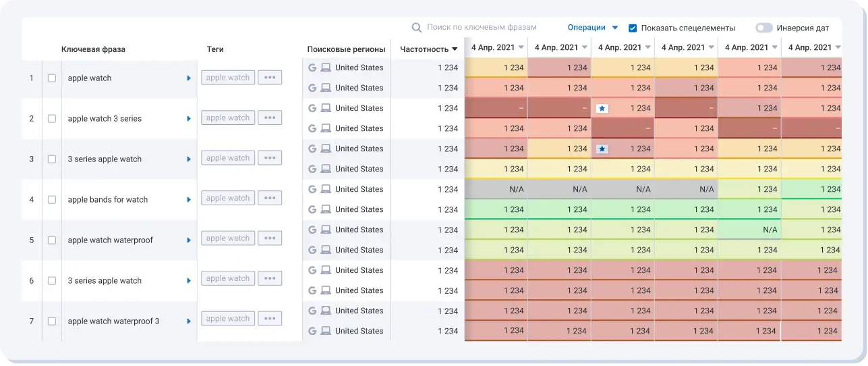Viewport: 868px width, 366px height.
Task: Click the Ключевая фраза column header
Action: coord(93,49)
